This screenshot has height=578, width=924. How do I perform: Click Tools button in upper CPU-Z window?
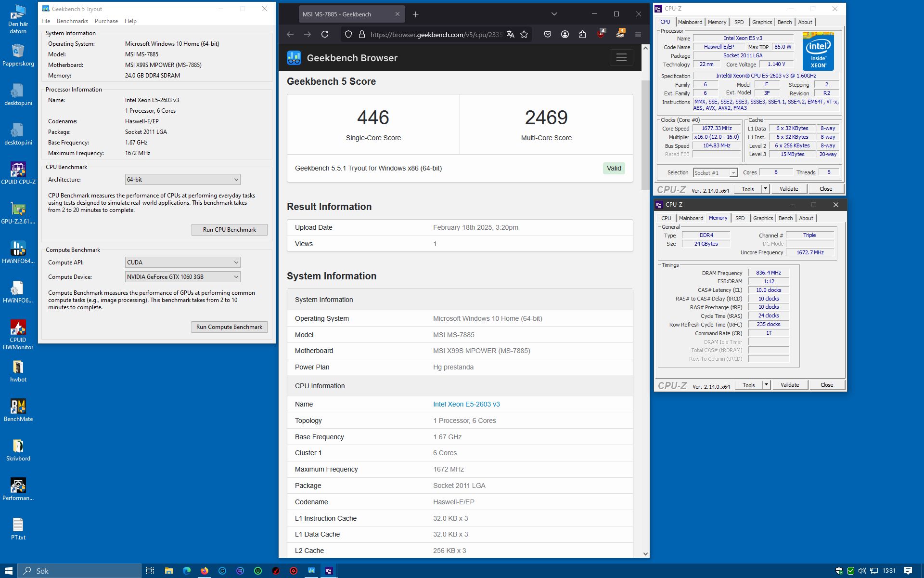click(748, 189)
